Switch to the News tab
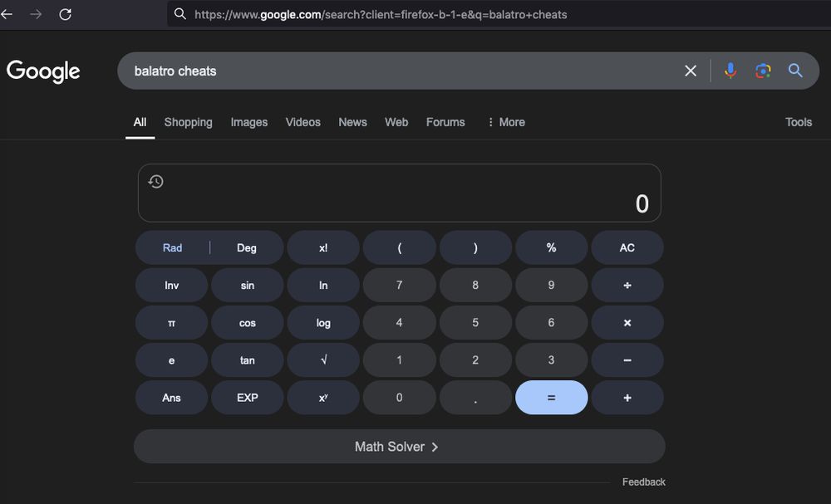The width and height of the screenshot is (831, 504). click(x=352, y=122)
